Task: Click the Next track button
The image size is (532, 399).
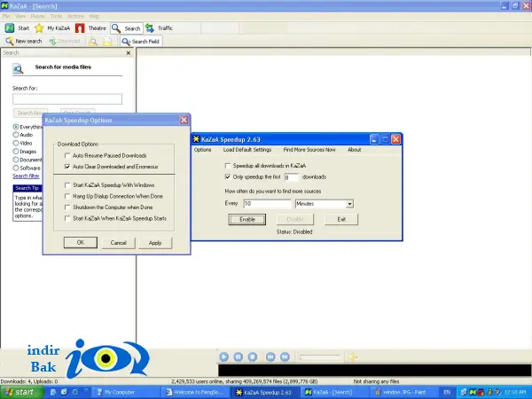Action: [285, 356]
